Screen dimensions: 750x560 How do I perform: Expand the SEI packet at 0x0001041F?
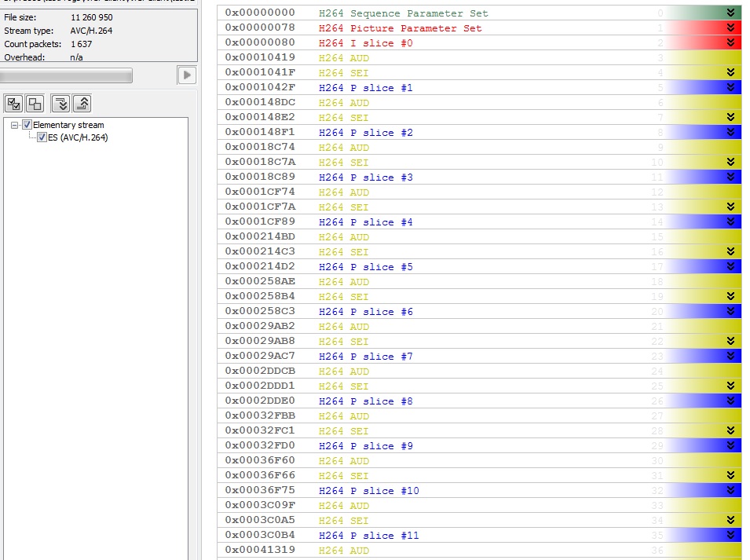(x=730, y=73)
